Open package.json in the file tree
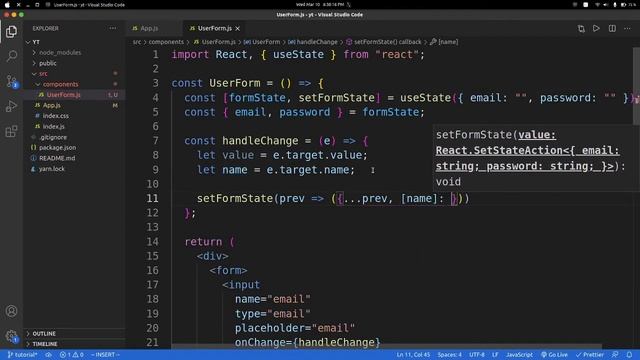640x360 pixels. (57, 147)
